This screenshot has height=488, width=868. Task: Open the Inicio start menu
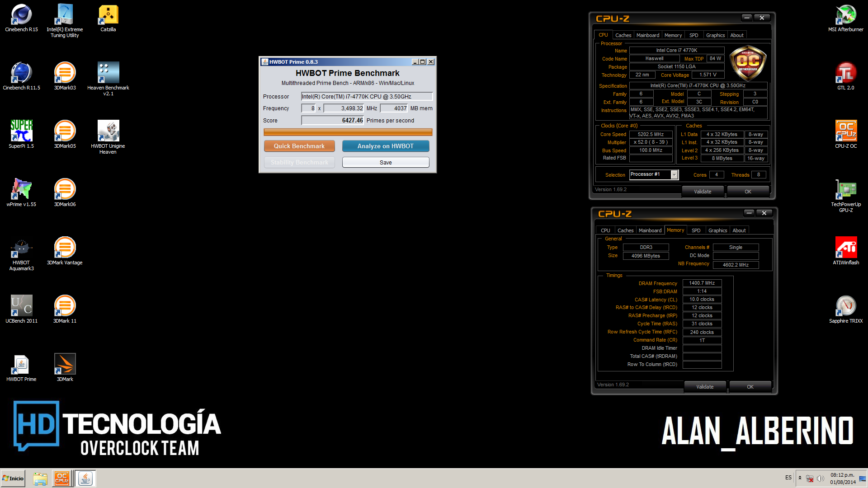tap(13, 479)
